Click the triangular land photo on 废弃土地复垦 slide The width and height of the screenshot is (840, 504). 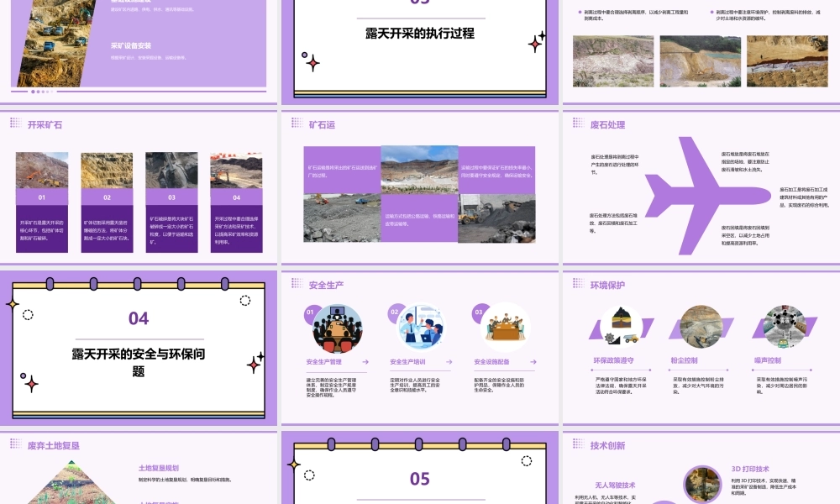[71, 483]
